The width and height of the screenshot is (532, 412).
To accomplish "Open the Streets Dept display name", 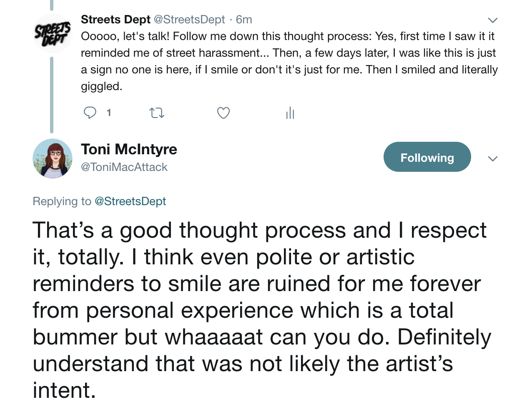I will point(115,20).
